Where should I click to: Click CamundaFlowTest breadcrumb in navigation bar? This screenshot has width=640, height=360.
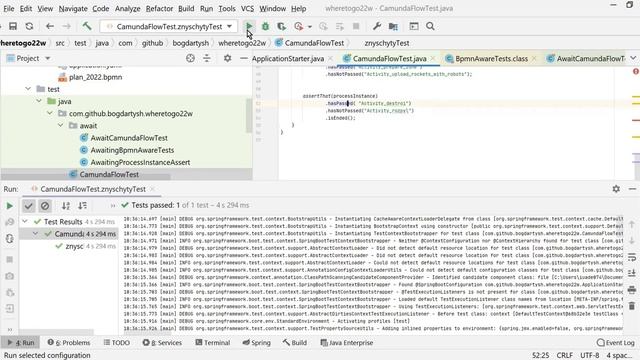pyautogui.click(x=310, y=43)
